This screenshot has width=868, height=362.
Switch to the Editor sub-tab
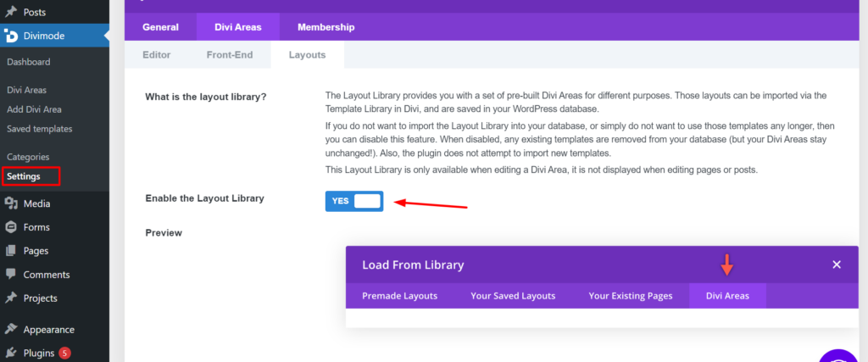point(157,55)
